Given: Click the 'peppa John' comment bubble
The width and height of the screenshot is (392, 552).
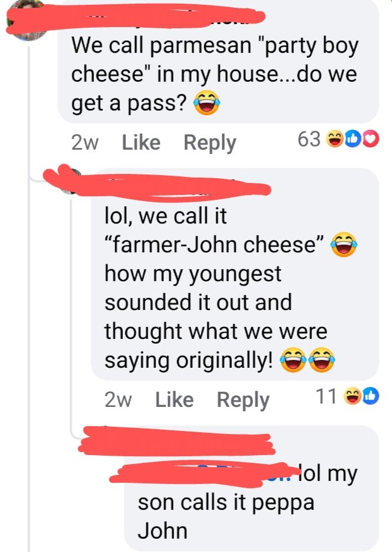Looking at the screenshot, I should 252,488.
